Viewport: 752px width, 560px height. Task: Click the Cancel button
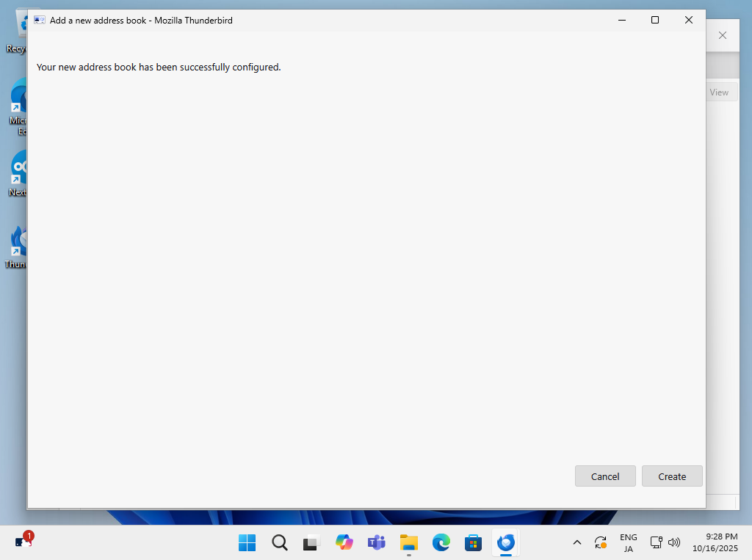click(605, 476)
